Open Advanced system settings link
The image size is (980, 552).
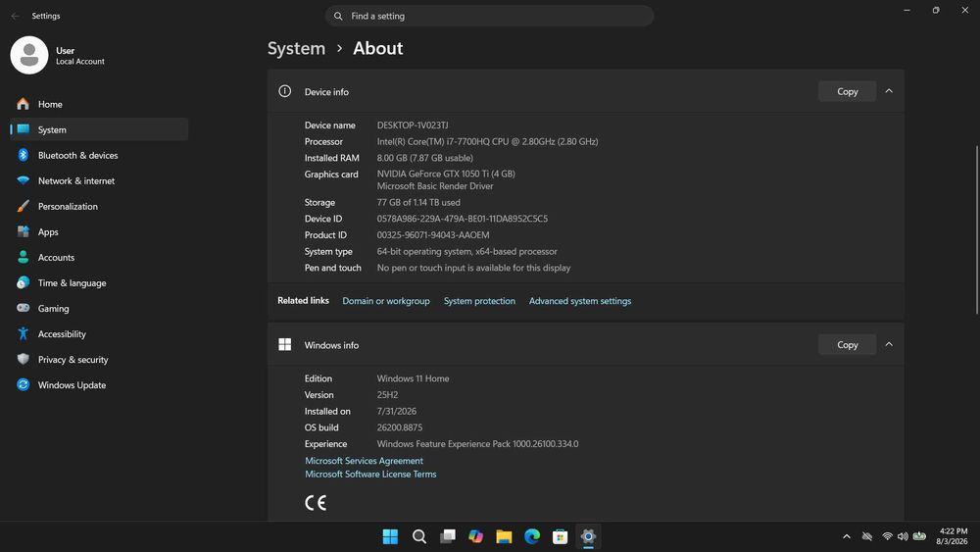click(580, 301)
